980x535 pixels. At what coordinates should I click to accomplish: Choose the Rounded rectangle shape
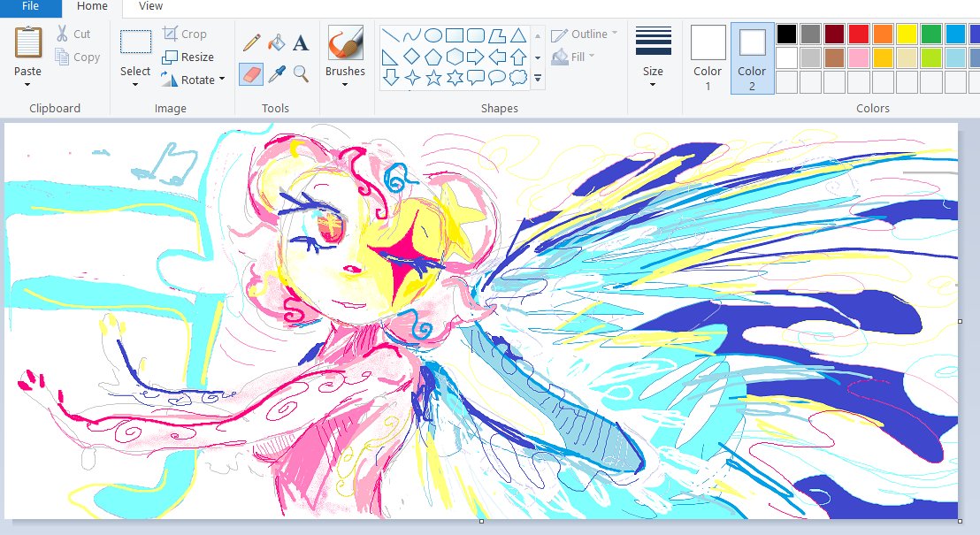pyautogui.click(x=476, y=35)
